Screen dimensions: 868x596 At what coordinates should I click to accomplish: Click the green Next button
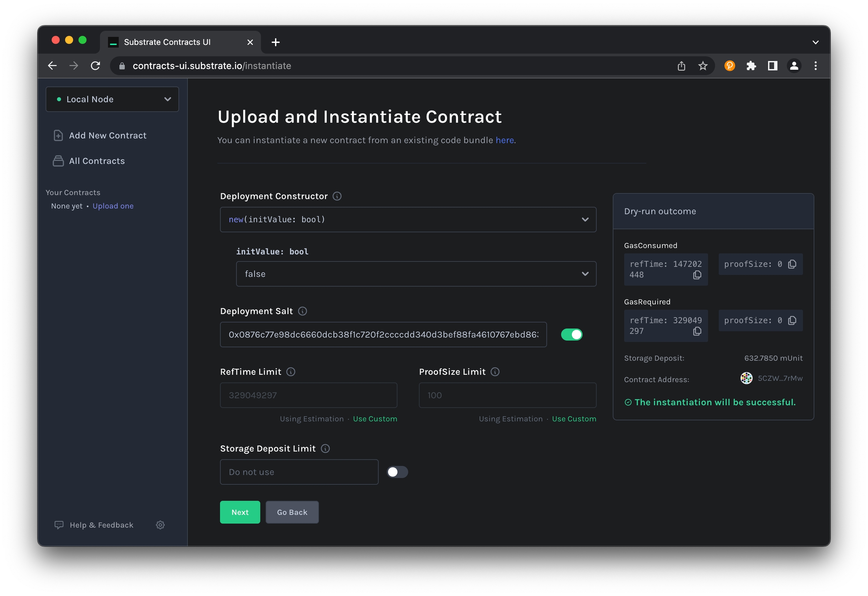pos(240,512)
